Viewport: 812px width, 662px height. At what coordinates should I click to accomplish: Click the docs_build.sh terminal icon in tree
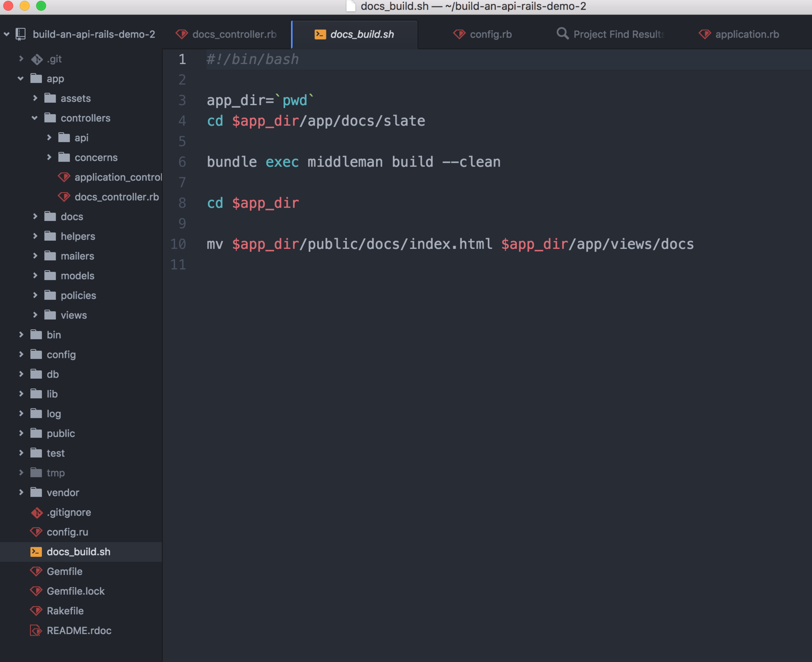coord(36,552)
